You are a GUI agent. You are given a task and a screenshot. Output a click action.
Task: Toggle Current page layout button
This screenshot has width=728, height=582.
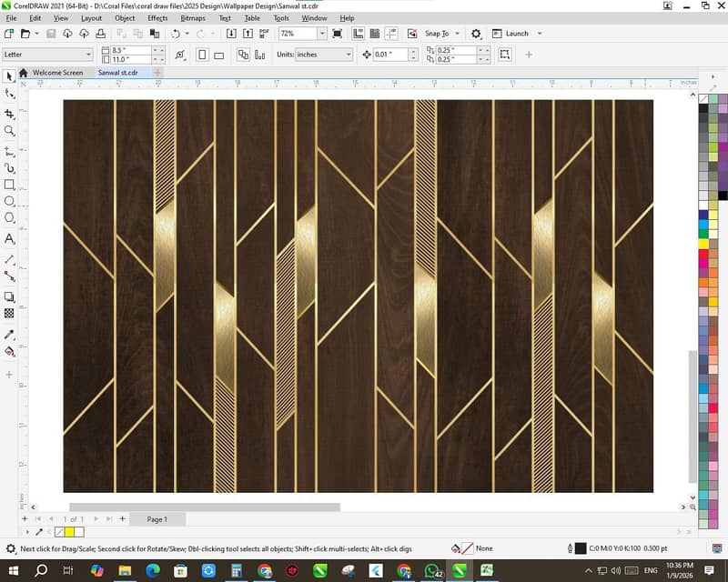tap(260, 55)
